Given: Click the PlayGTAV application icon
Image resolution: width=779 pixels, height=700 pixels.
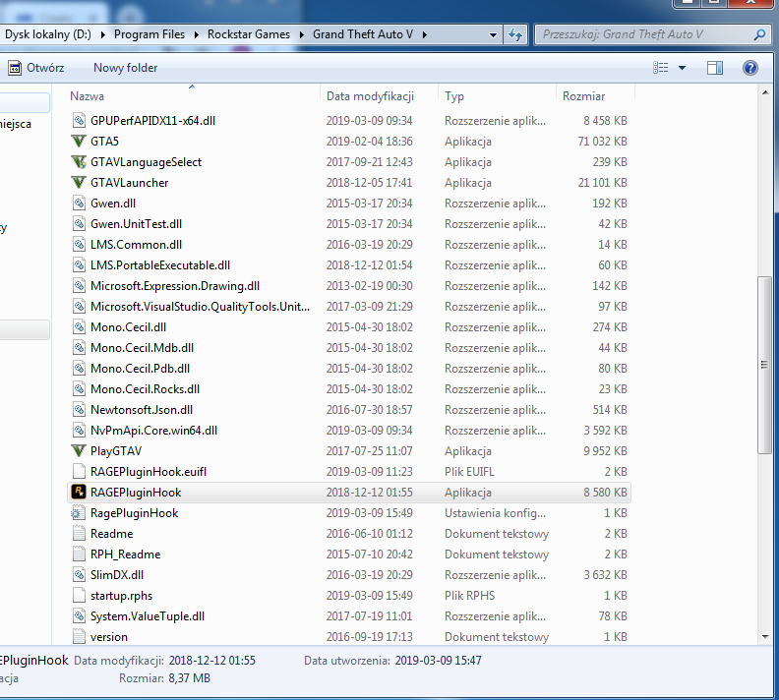Looking at the screenshot, I should pos(79,451).
